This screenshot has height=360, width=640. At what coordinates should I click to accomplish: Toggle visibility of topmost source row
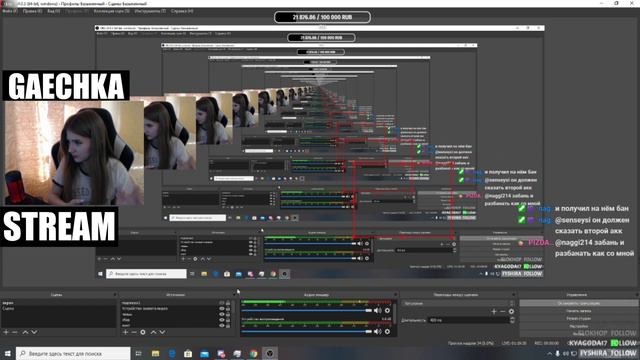tap(222, 303)
